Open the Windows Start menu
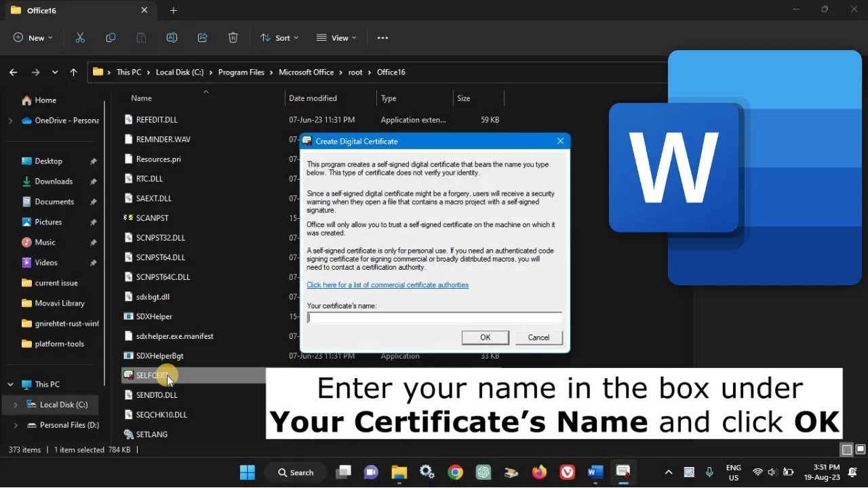This screenshot has width=868, height=488. [x=248, y=472]
